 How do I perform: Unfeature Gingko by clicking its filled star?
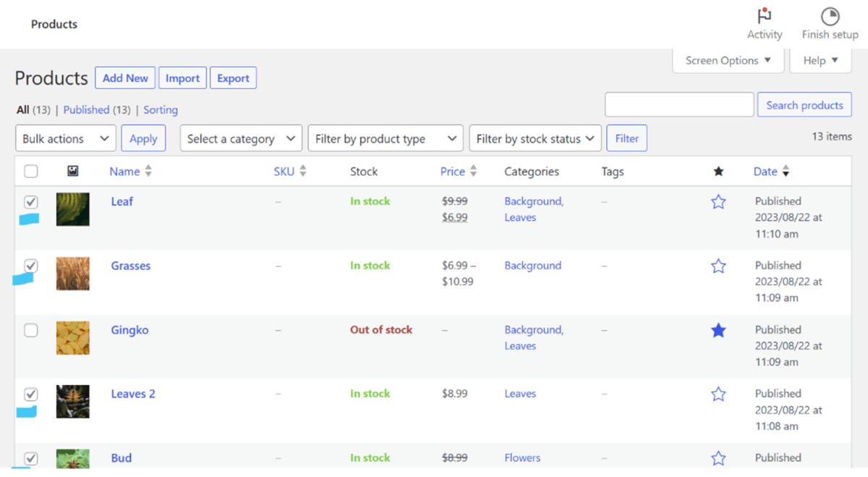tap(718, 330)
